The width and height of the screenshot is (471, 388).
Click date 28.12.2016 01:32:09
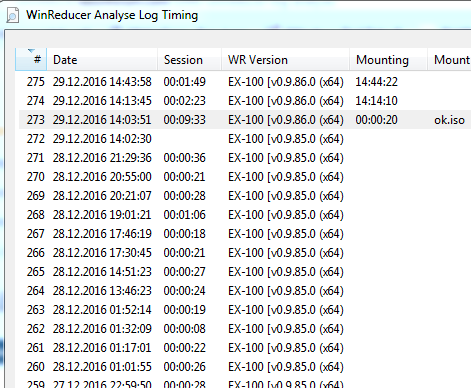pyautogui.click(x=102, y=329)
